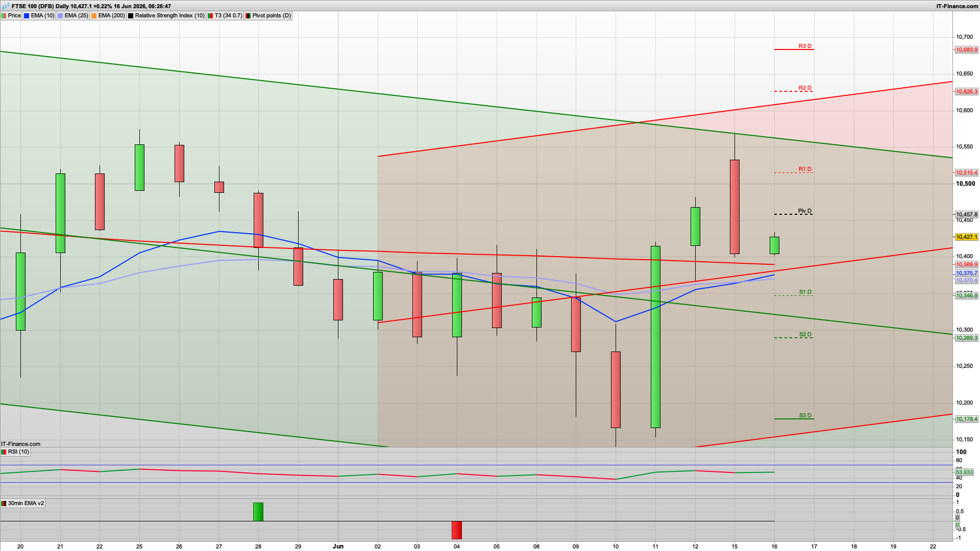This screenshot has height=551, width=980.
Task: Click the S2 D pivot label
Action: 805,334
